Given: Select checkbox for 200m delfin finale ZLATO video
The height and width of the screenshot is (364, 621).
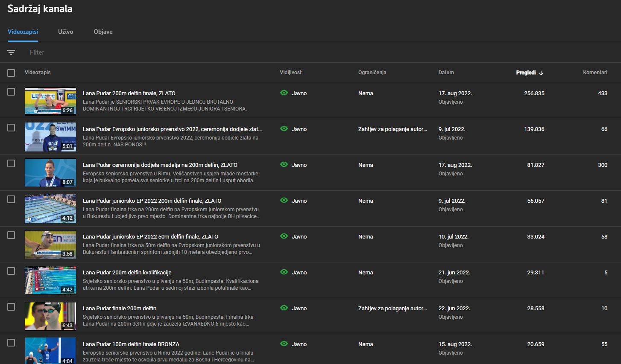Looking at the screenshot, I should tap(11, 92).
